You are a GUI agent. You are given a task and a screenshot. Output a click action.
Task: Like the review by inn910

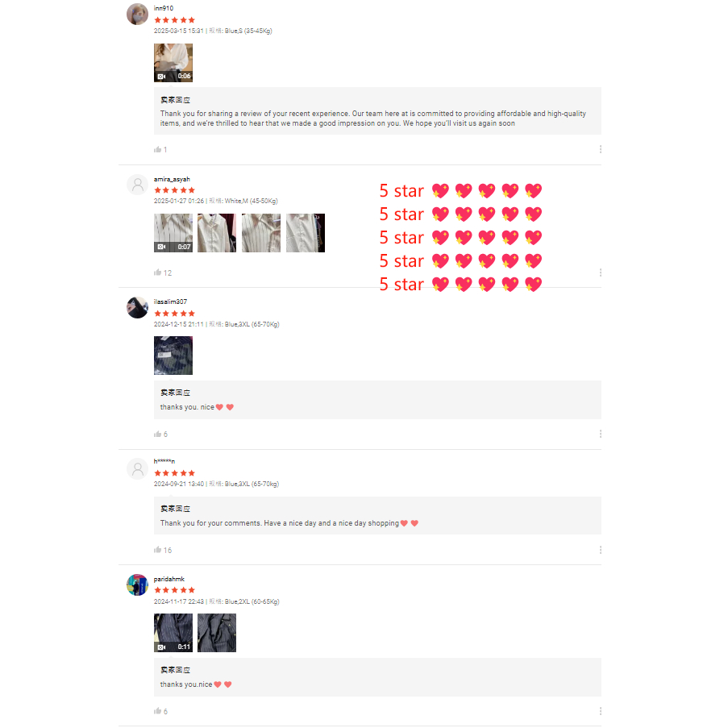[157, 149]
